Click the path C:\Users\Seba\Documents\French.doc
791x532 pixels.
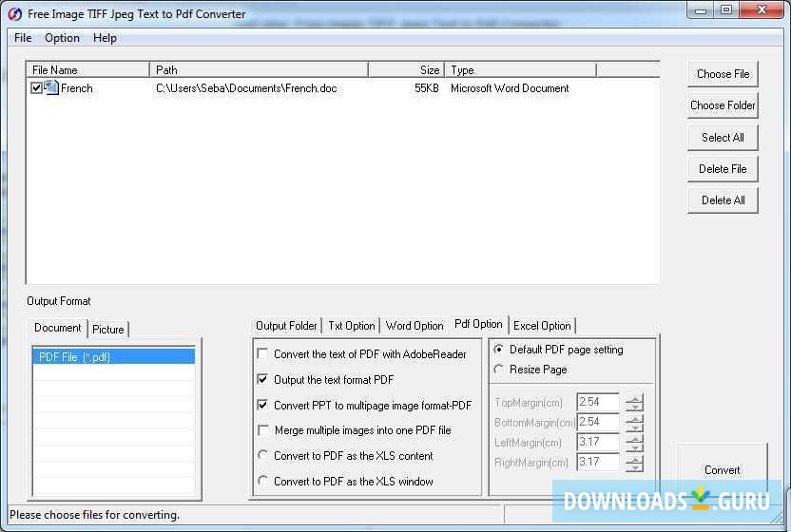(246, 88)
